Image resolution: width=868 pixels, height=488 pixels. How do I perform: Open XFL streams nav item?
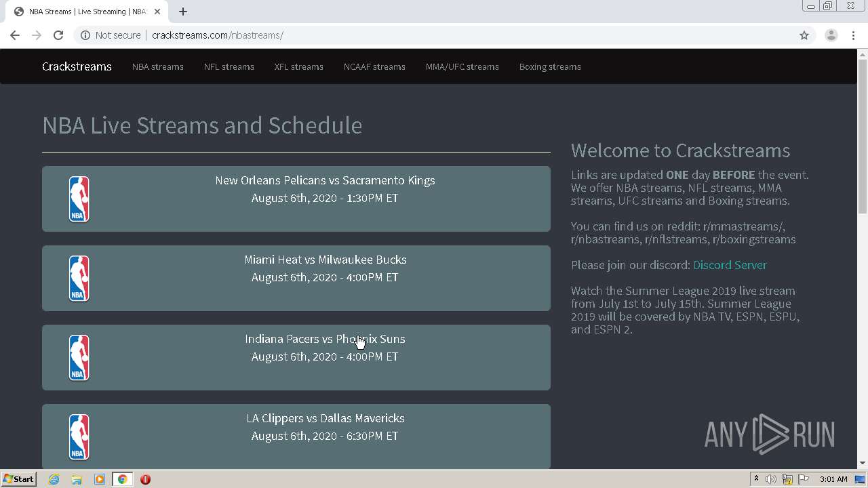pos(299,66)
